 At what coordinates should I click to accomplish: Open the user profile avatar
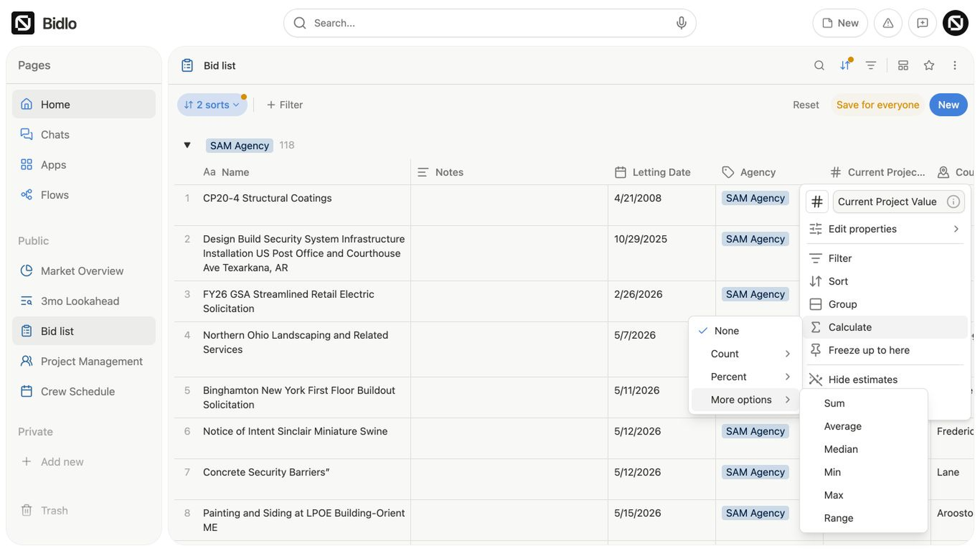click(x=955, y=23)
